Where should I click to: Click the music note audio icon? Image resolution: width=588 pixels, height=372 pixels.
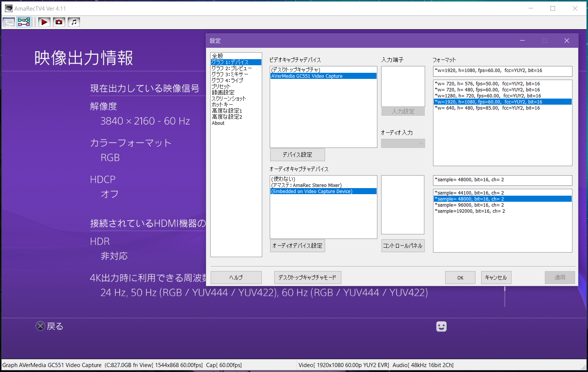(74, 22)
